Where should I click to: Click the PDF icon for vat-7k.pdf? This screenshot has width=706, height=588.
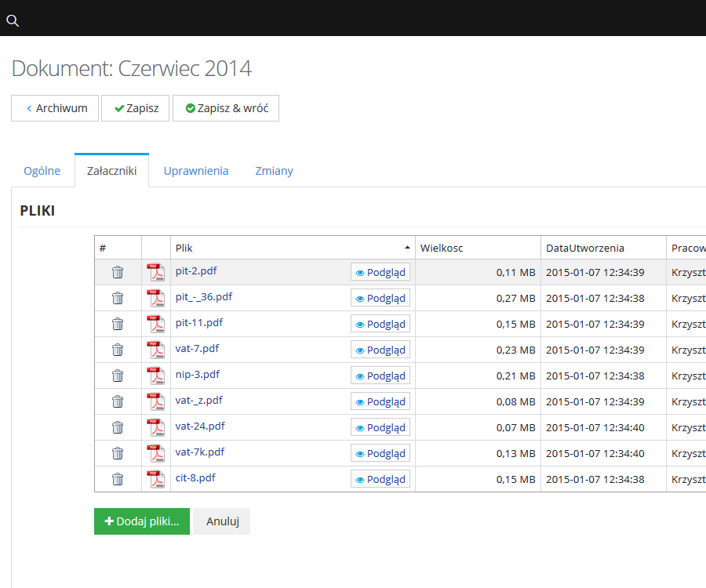click(x=156, y=453)
